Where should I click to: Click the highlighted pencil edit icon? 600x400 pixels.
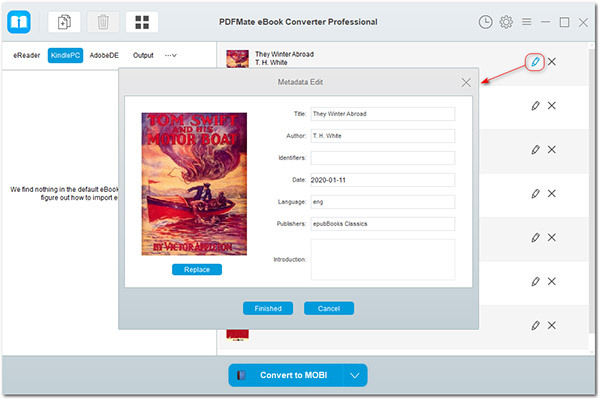tap(535, 62)
